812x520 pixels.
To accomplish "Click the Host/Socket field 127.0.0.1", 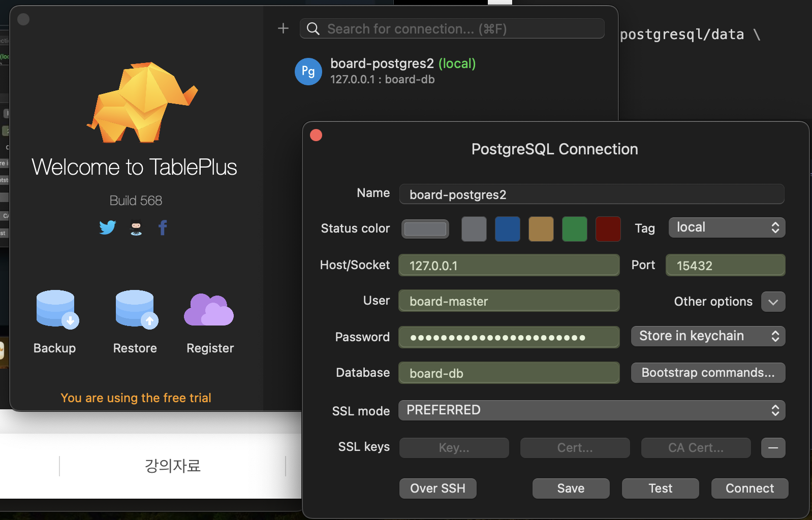I will 509,265.
